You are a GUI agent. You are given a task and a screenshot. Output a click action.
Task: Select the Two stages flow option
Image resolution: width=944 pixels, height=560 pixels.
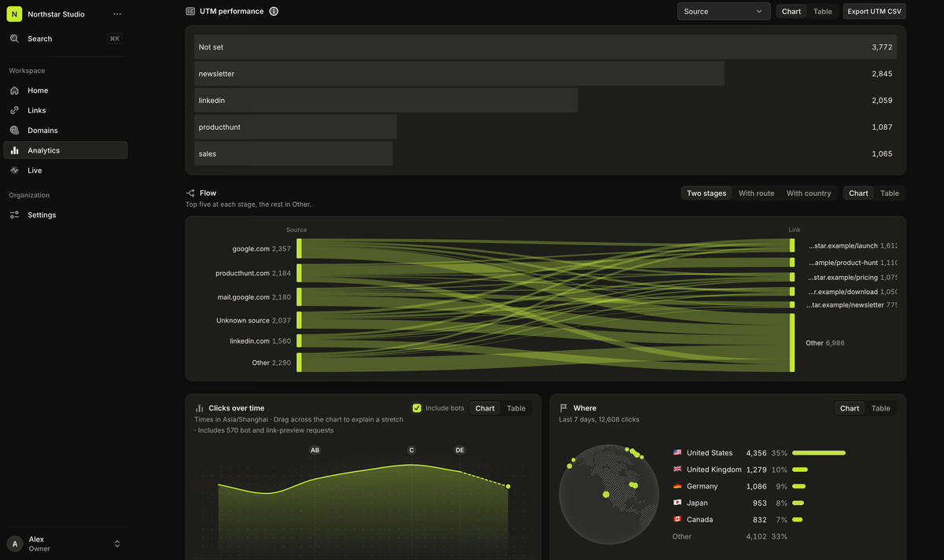(706, 193)
